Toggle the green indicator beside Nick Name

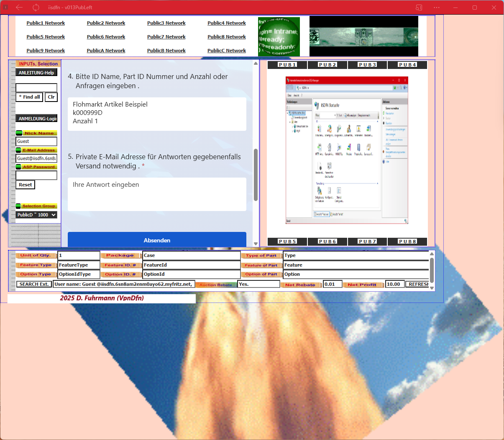[19, 133]
